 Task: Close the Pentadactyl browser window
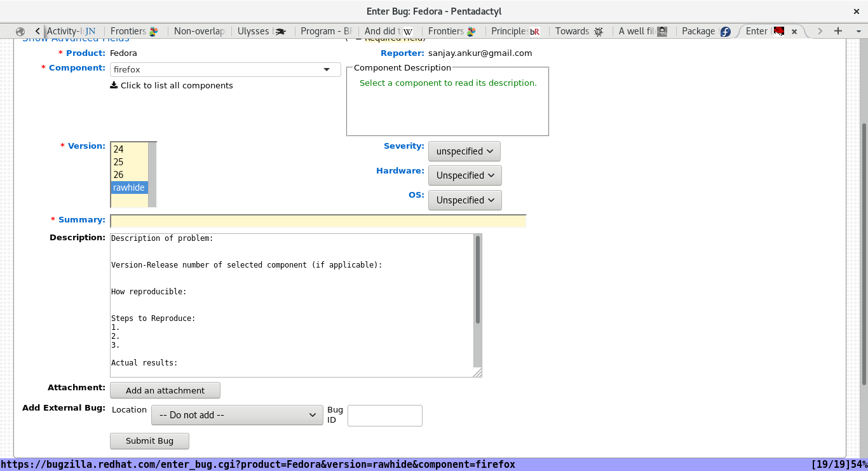pos(856,11)
